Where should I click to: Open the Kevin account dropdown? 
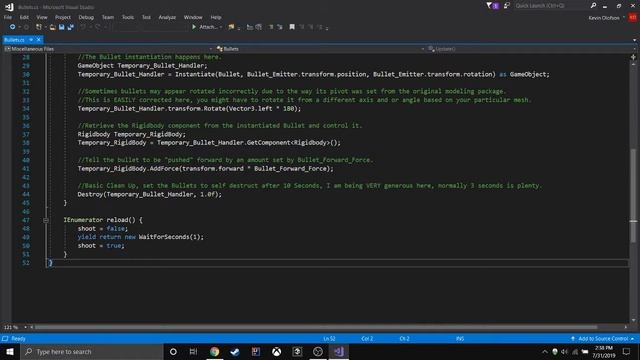click(607, 18)
